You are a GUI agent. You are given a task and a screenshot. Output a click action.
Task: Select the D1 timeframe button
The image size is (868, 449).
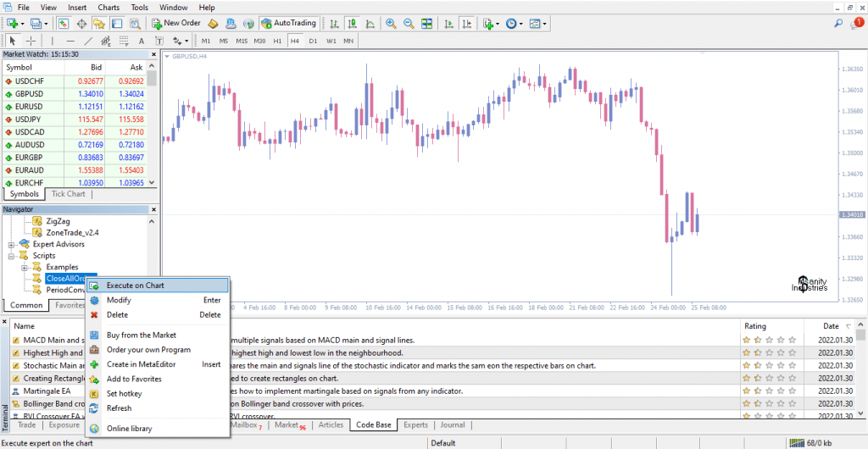pos(313,41)
